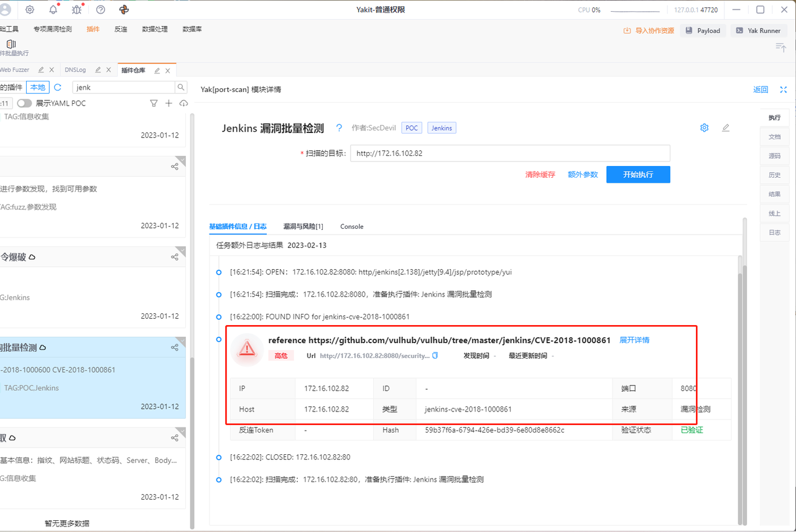The width and height of the screenshot is (796, 532).
Task: Select the 本地 plugin source button
Action: pos(38,88)
